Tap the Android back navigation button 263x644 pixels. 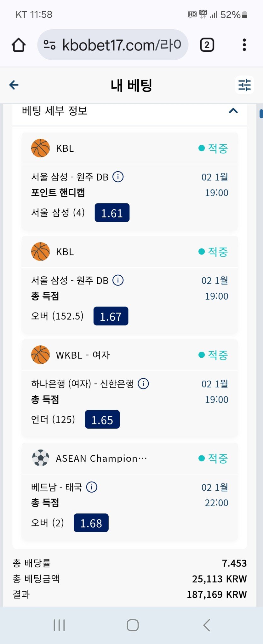coord(207,625)
